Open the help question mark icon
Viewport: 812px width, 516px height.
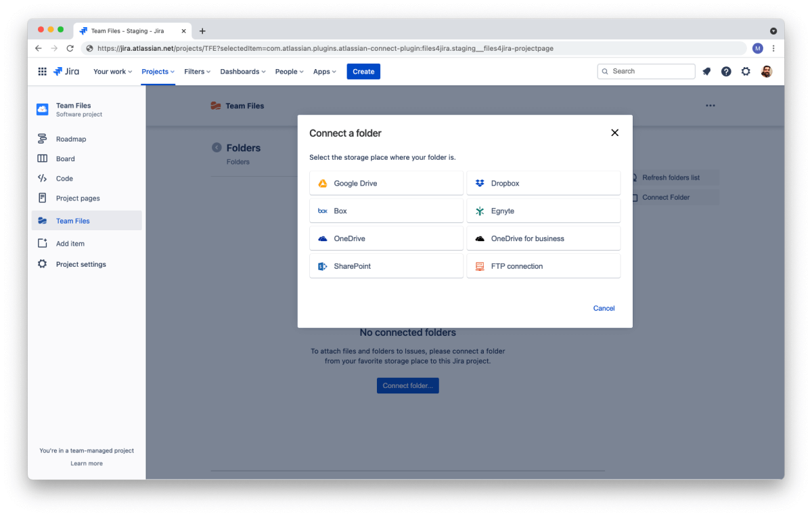tap(726, 72)
